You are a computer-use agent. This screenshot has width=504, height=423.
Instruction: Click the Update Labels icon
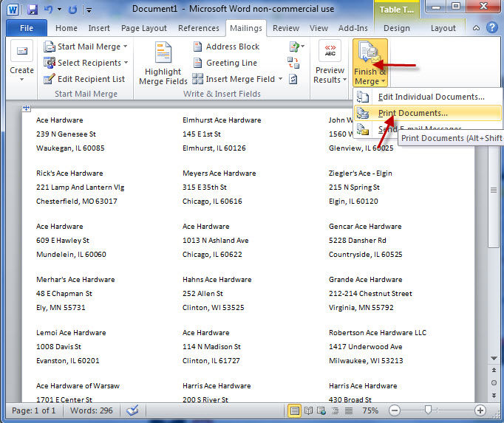pos(293,79)
